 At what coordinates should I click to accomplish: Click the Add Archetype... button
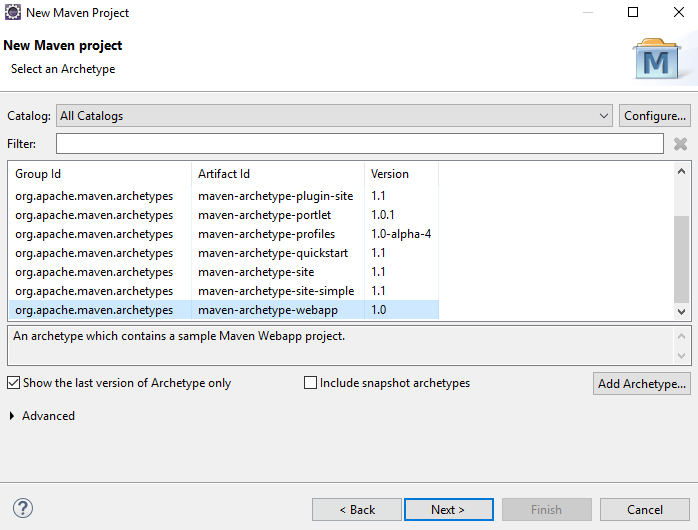(641, 384)
